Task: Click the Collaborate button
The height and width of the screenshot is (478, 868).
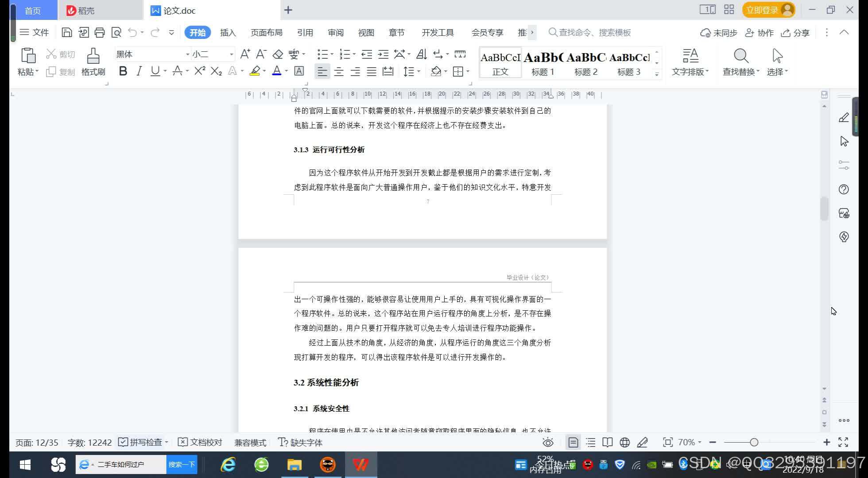Action: point(759,32)
